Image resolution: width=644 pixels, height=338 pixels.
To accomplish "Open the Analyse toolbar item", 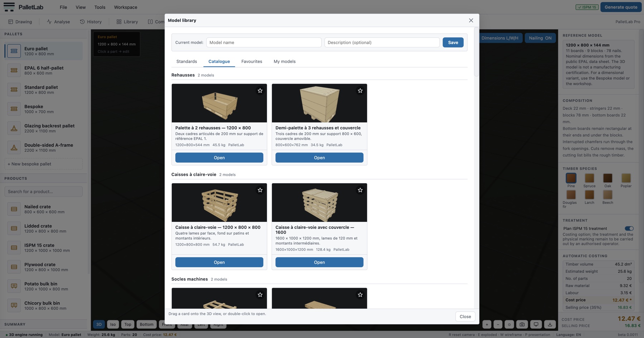I will (x=58, y=22).
